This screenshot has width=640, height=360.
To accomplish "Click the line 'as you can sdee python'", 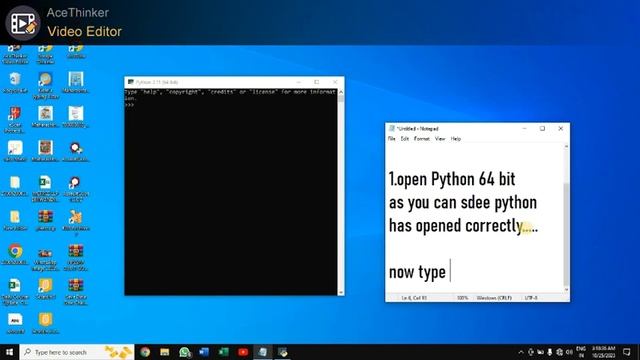I will point(462,202).
